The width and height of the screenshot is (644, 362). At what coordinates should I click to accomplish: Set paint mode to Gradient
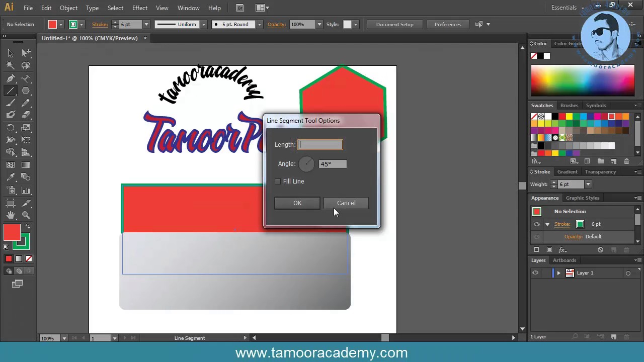tap(19, 259)
